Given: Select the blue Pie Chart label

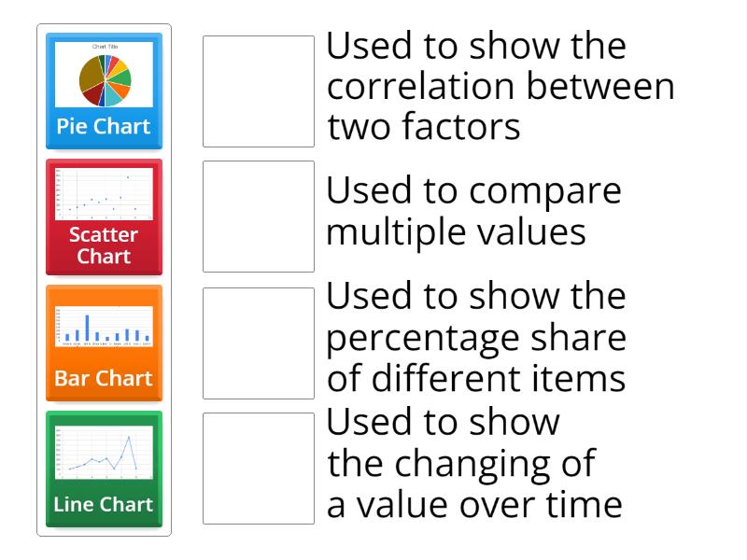Looking at the screenshot, I should [104, 127].
